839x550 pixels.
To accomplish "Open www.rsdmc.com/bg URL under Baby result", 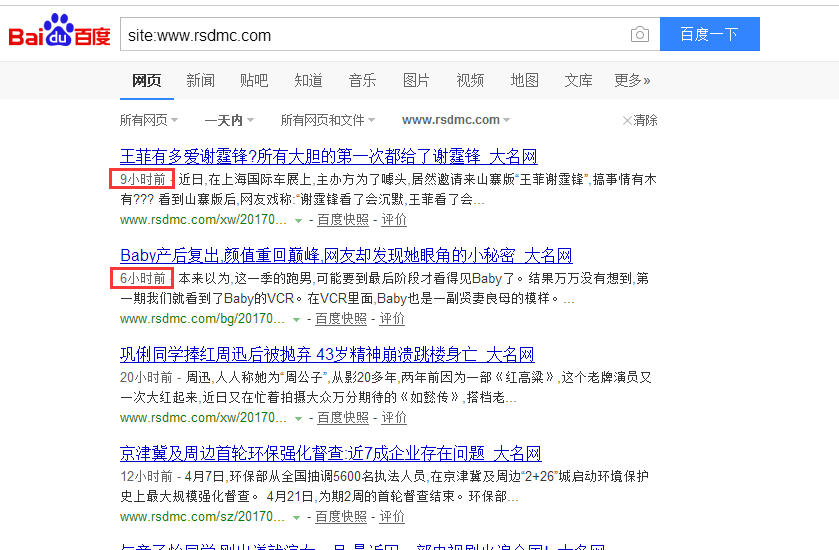I will [202, 319].
